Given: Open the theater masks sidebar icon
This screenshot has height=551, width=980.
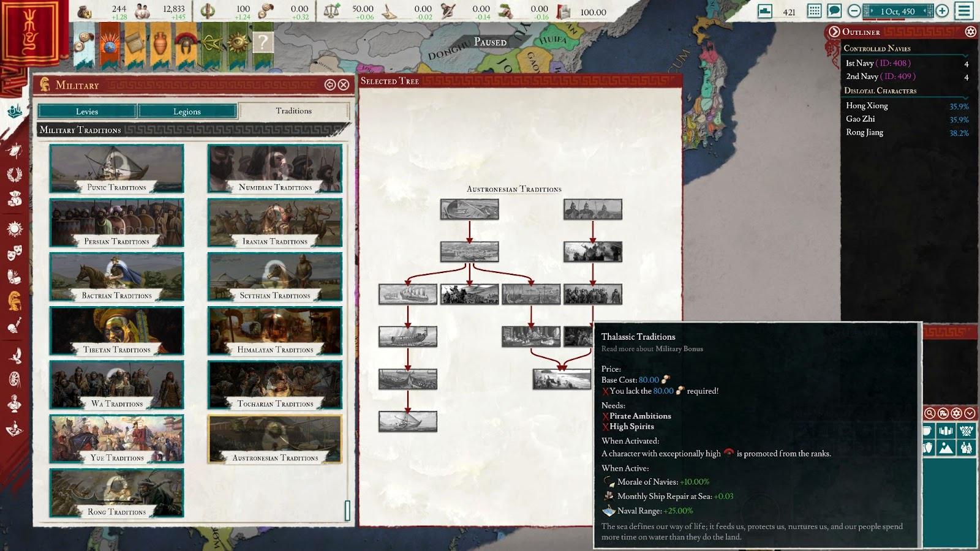Looking at the screenshot, I should point(15,252).
